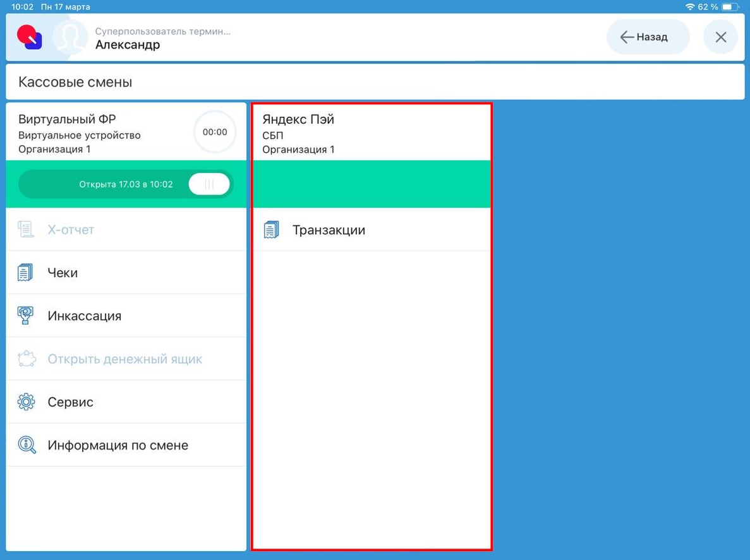Click the Кассовые смены heading
Screen dimensions: 750x560
pyautogui.click(x=75, y=82)
